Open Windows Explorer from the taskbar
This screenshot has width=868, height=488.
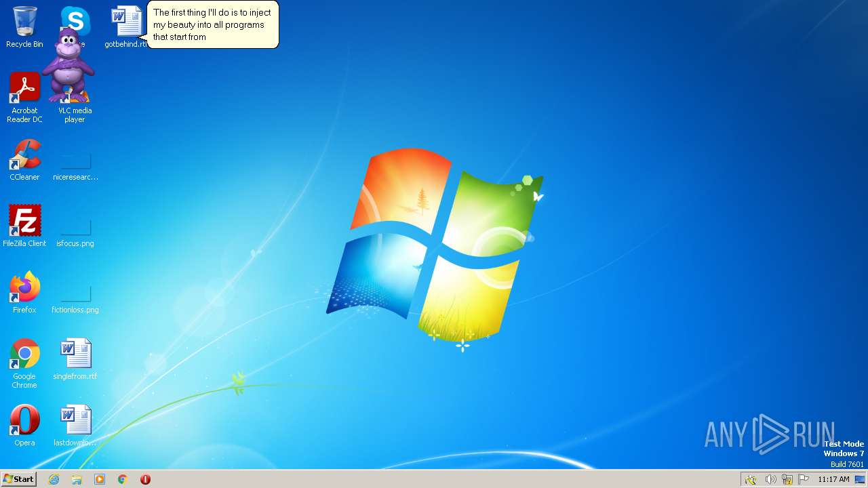77,479
